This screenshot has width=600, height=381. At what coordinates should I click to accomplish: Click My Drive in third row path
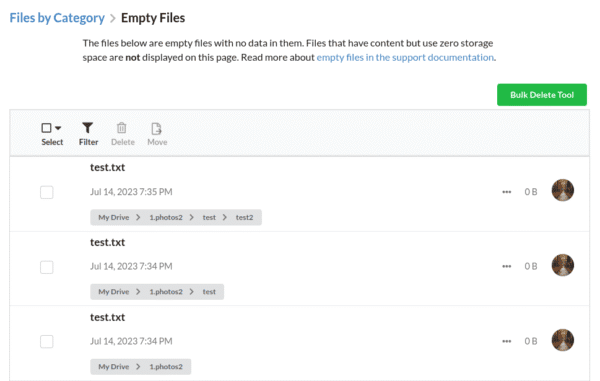tap(114, 367)
